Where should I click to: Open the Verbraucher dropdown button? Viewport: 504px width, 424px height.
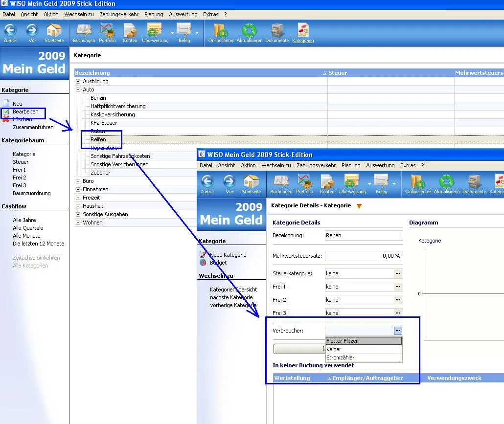398,331
